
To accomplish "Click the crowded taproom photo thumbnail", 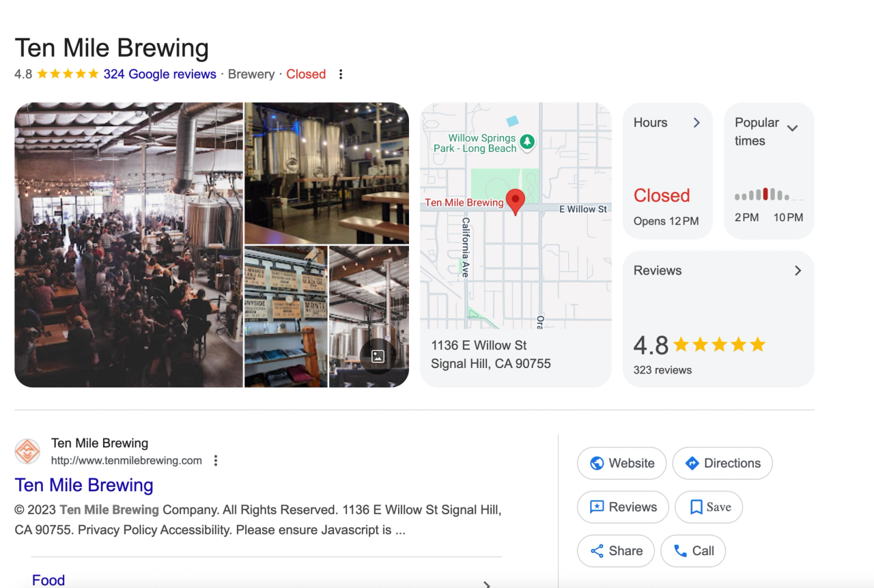I will pos(128,244).
